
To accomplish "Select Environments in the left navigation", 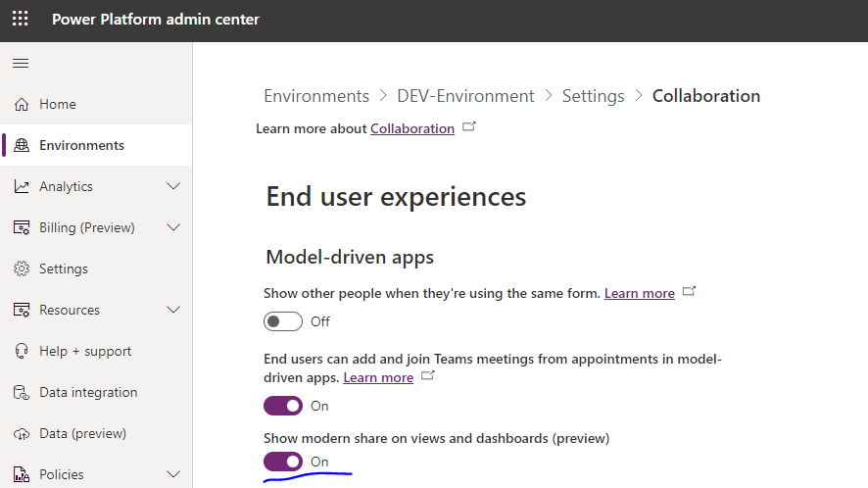I will coord(81,145).
